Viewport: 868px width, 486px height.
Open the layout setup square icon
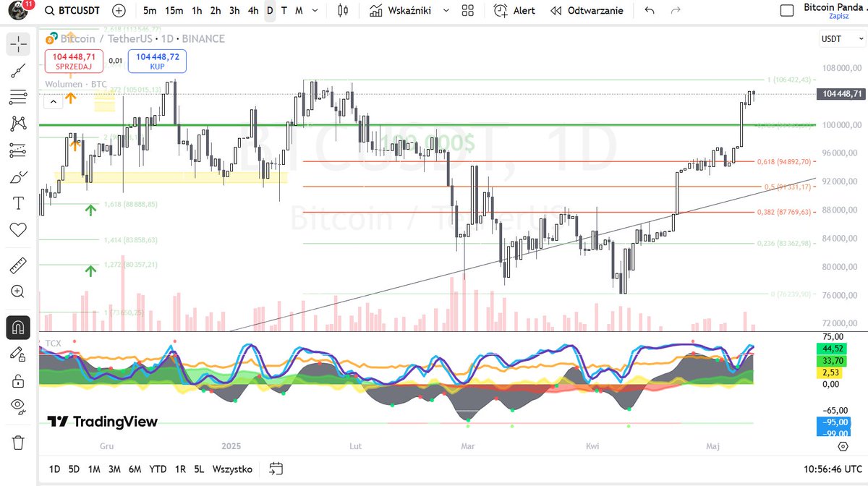click(x=787, y=11)
